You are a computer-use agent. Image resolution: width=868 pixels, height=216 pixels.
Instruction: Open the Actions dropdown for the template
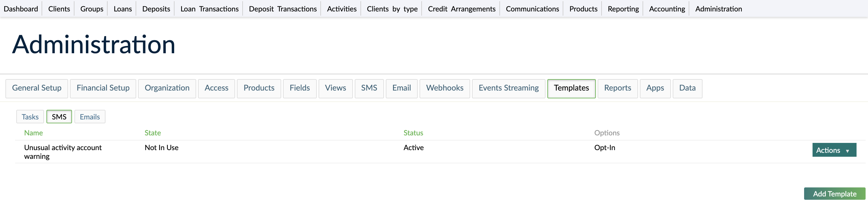(834, 150)
